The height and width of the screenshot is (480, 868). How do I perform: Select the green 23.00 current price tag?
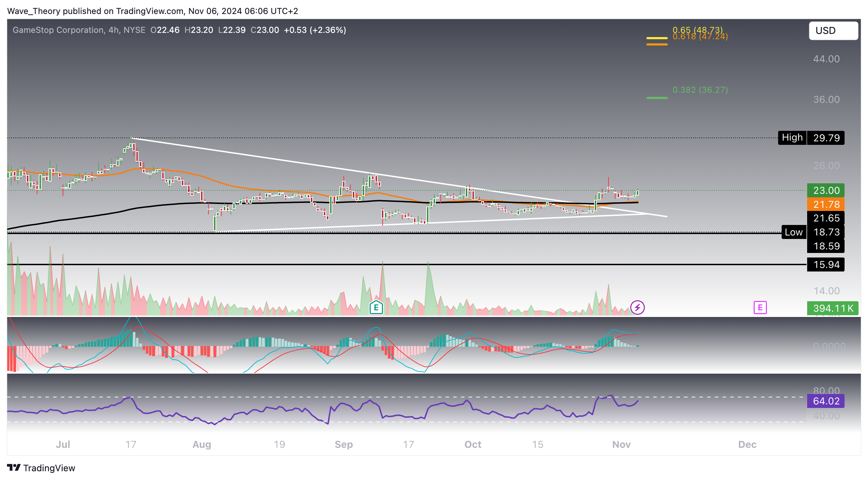click(826, 190)
